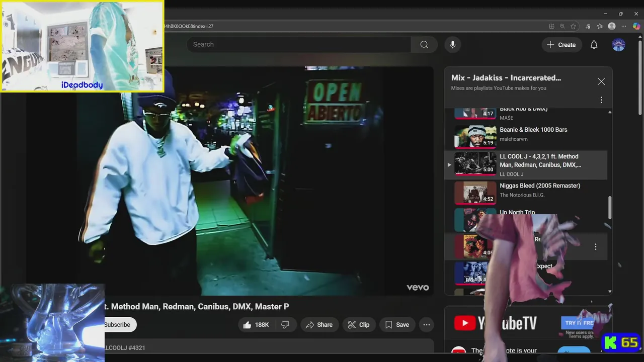Screen dimensions: 644x362
Task: Click the YouTube search magnifier button
Action: pos(424,44)
